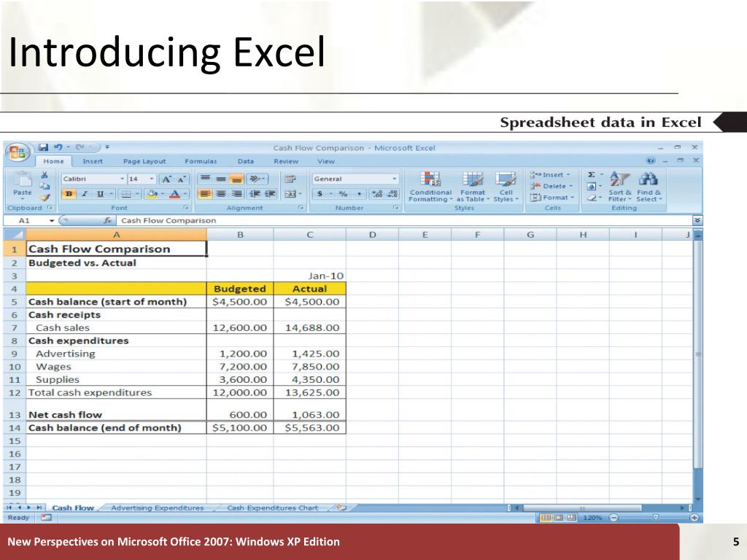Click the Copy icon in Clipboard group
747x560 pixels.
[x=44, y=186]
